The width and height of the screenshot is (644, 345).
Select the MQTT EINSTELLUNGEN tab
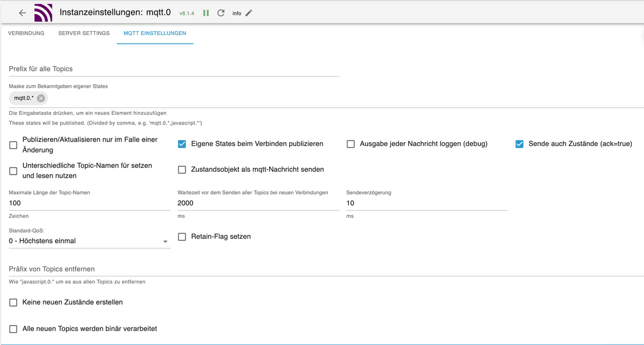pyautogui.click(x=155, y=33)
